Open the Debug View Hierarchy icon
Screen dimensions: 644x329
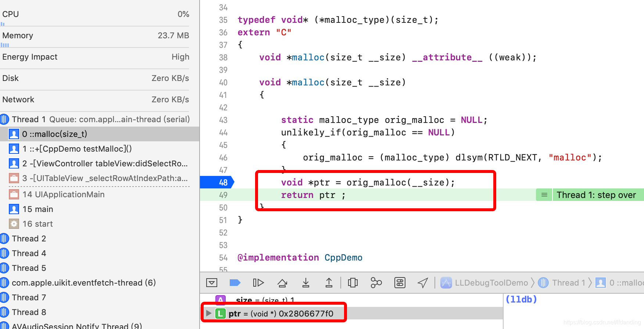click(353, 283)
